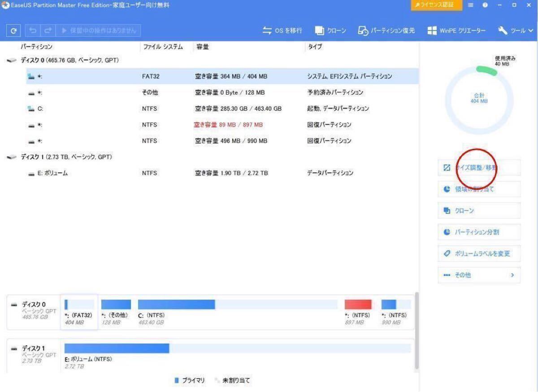538x392 pixels.
Task: Select the その他 128 MB reserved partition row
Action: tap(223, 92)
